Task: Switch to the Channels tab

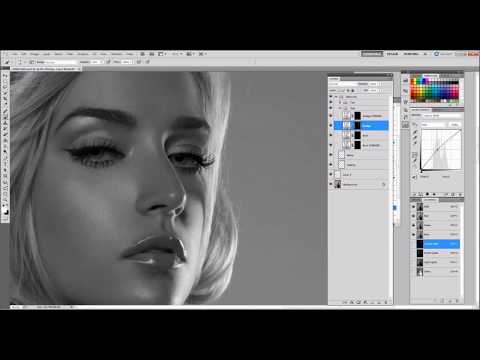Action: (x=430, y=200)
